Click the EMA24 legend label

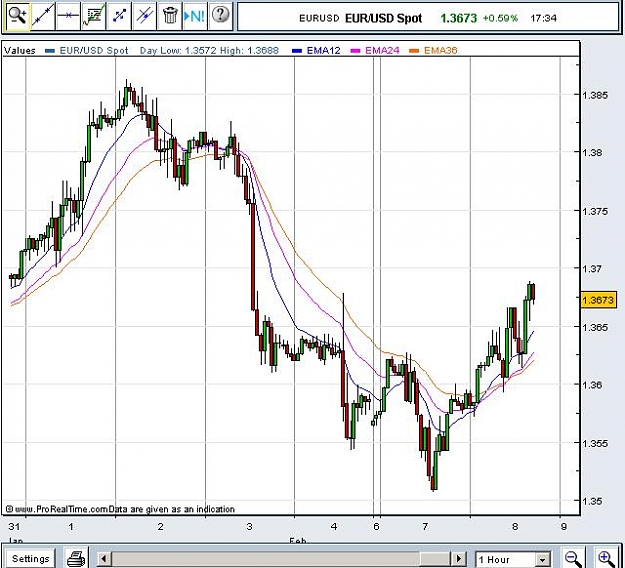[x=382, y=51]
